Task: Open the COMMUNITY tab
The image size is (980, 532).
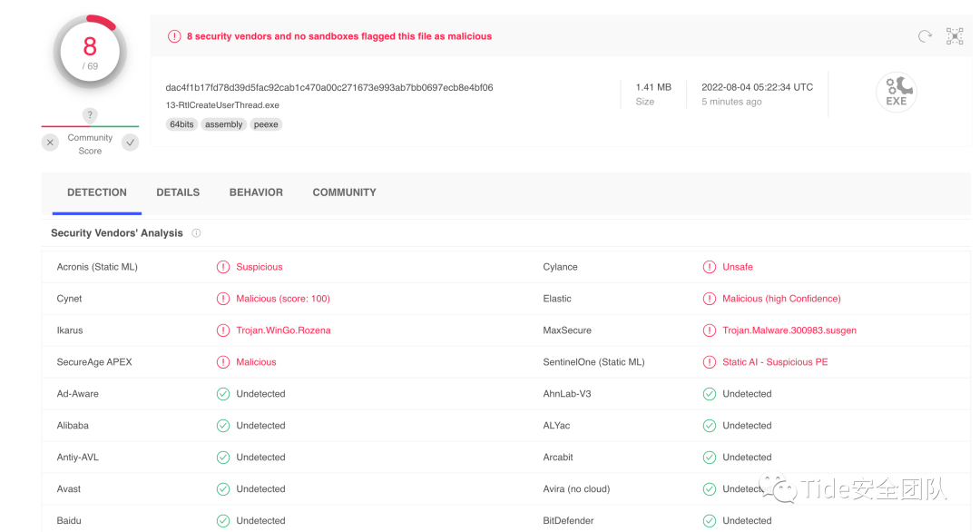Action: (x=345, y=192)
